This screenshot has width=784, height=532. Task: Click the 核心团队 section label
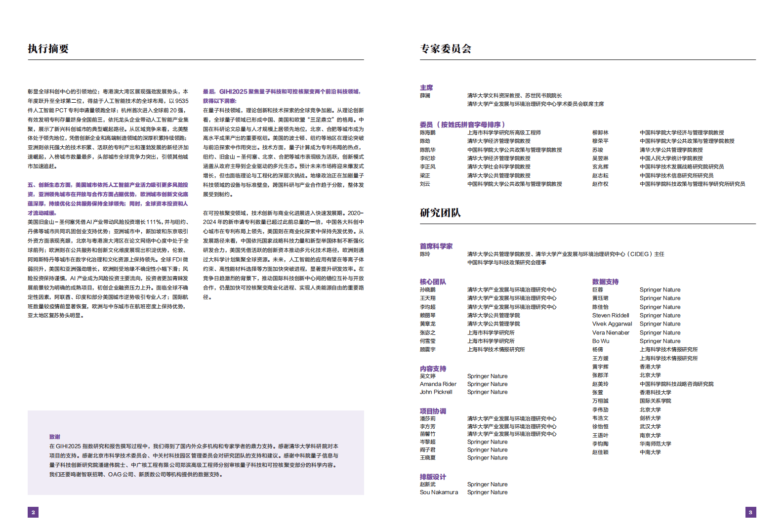tap(433, 282)
